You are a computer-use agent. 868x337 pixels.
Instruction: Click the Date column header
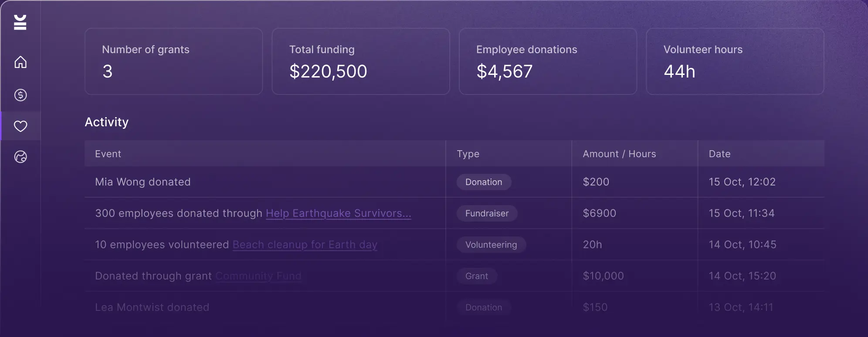719,154
